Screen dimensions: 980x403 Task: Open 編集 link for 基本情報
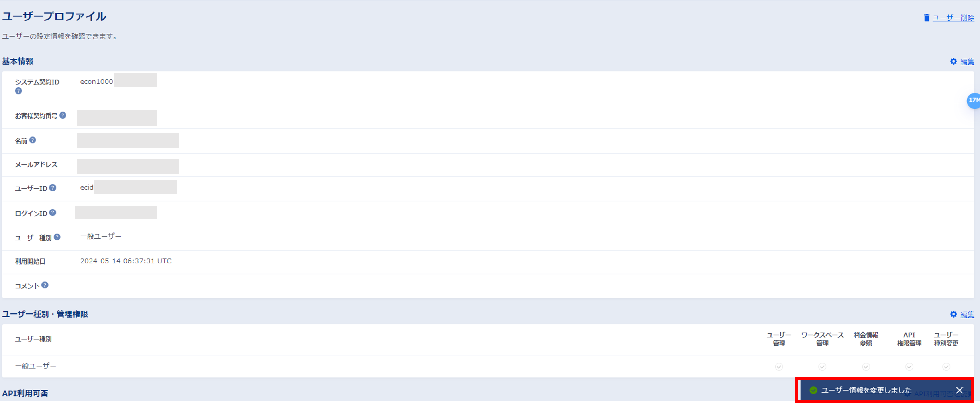[968, 62]
